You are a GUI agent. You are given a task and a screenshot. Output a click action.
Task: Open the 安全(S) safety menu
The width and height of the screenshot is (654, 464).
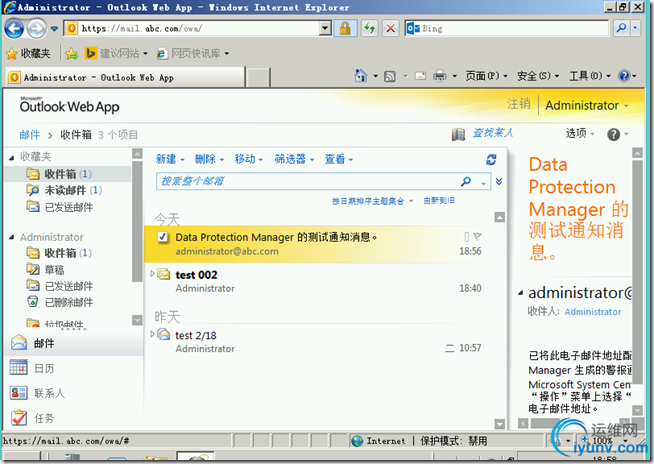[x=538, y=76]
